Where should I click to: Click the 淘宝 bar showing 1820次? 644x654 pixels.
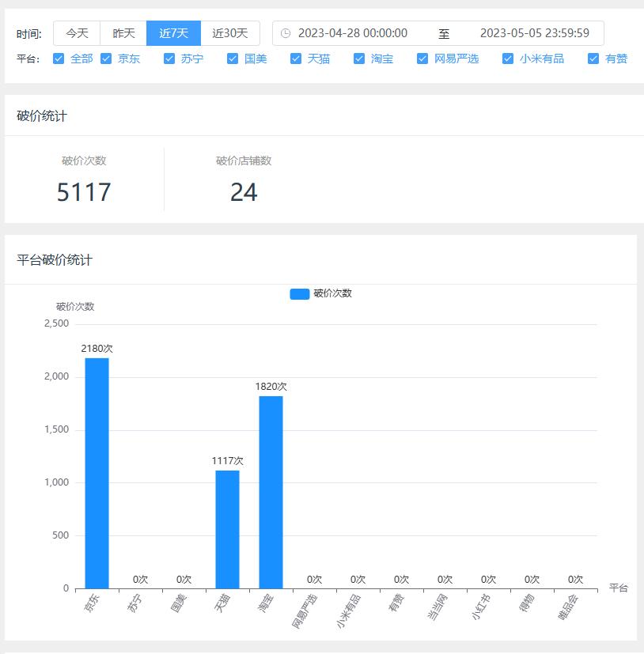[271, 492]
